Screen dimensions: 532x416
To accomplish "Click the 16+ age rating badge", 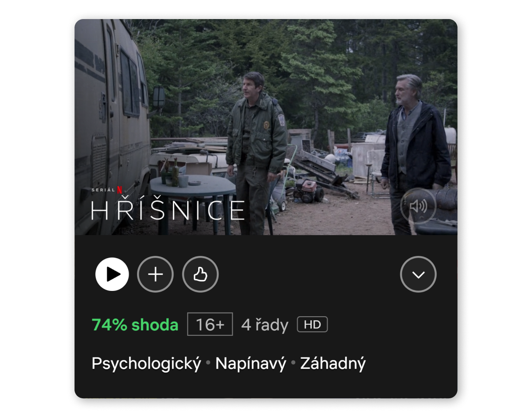I will tap(210, 325).
